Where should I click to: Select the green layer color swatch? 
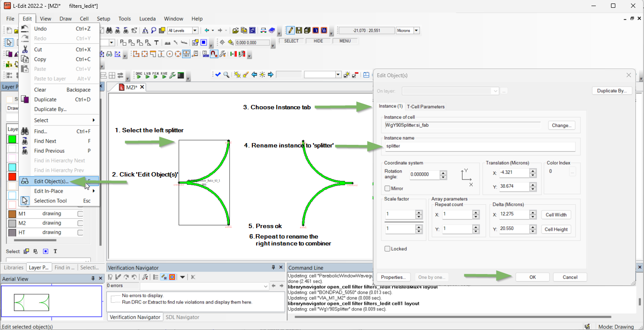[12, 139]
